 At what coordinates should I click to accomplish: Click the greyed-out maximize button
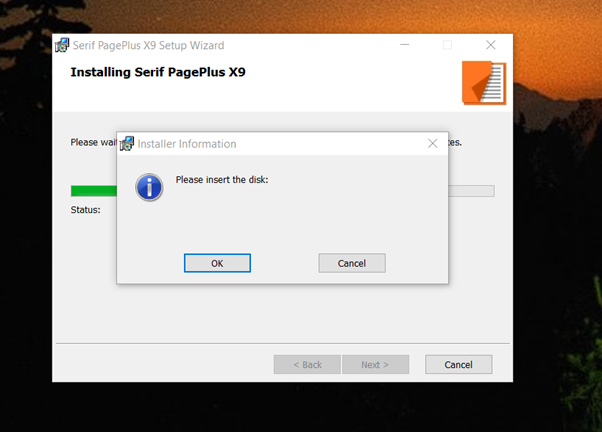click(x=447, y=45)
